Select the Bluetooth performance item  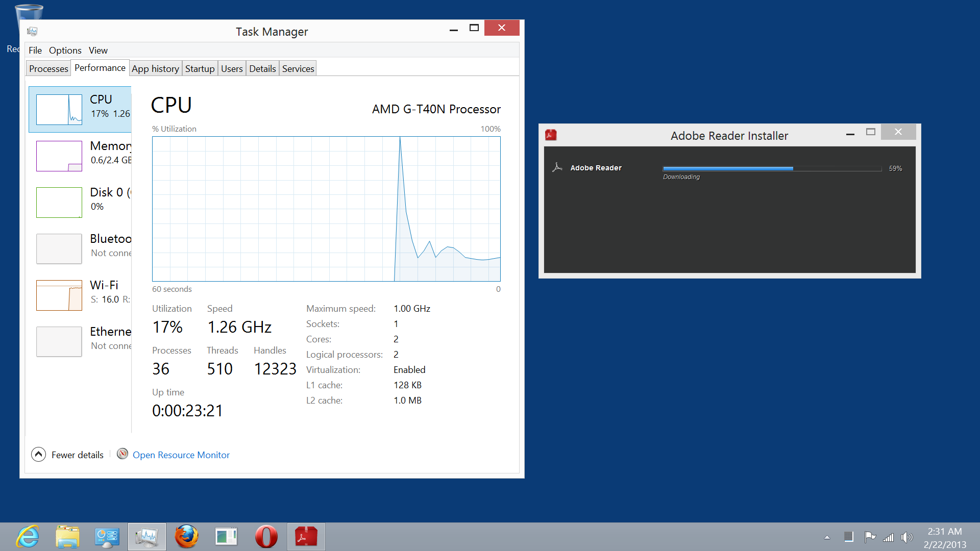click(80, 248)
